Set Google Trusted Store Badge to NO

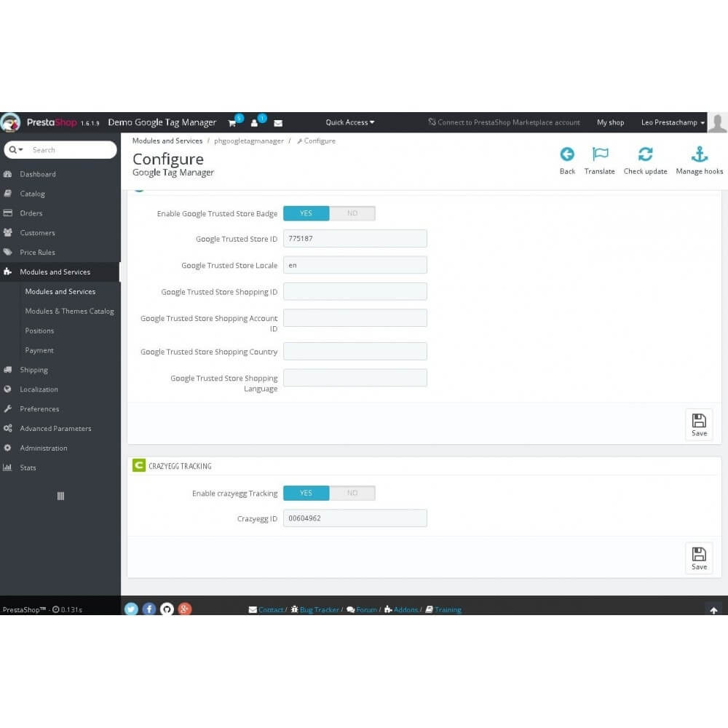[x=352, y=213]
